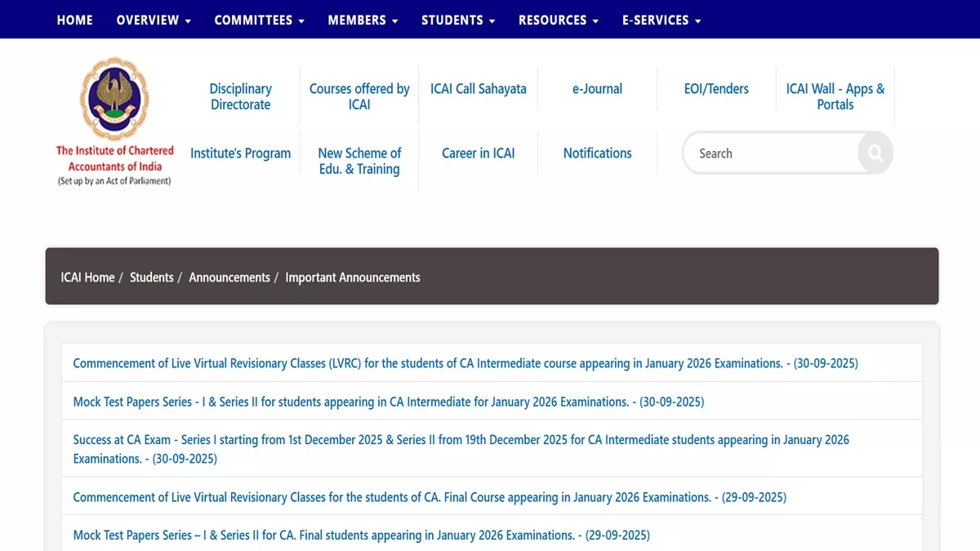Go to Career in ICAI
Screen dimensions: 980x551
click(x=479, y=153)
